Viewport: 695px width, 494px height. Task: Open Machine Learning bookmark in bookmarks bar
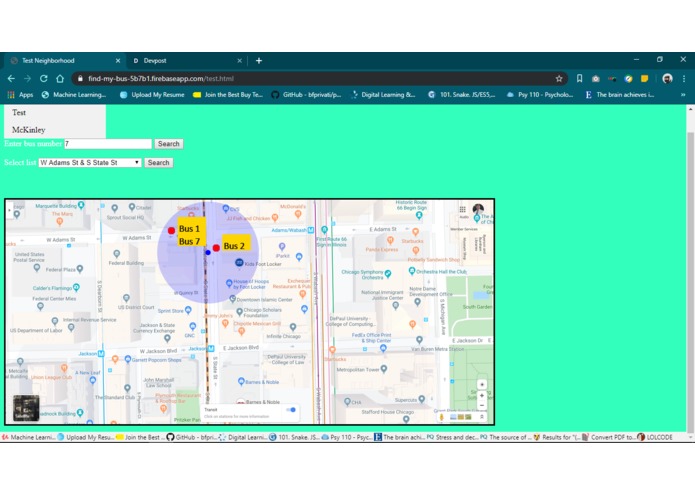(x=74, y=94)
